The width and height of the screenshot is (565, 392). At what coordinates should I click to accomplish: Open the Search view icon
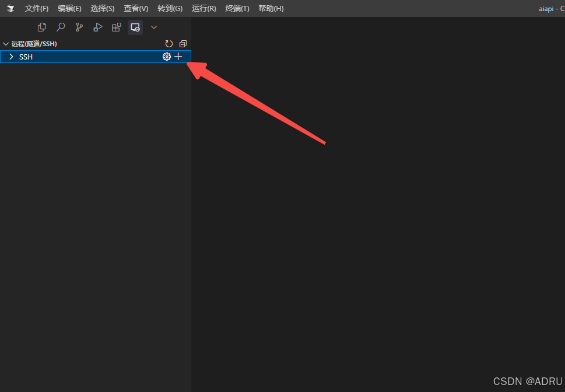tap(61, 27)
